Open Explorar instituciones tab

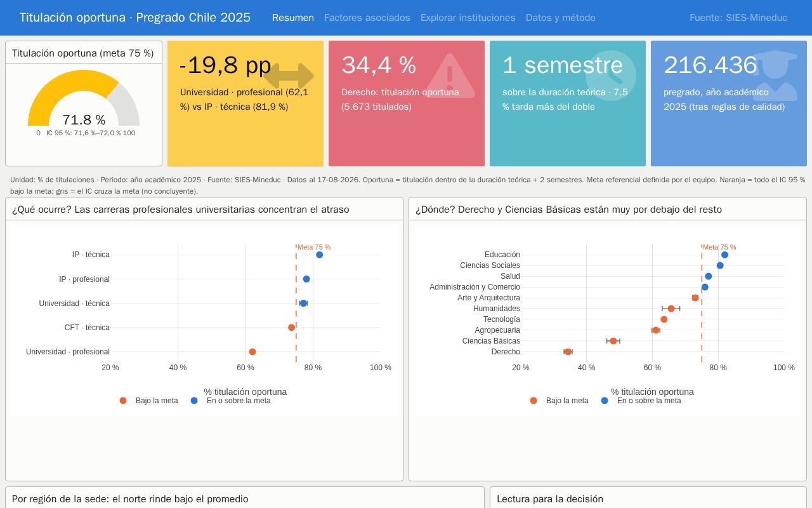468,18
